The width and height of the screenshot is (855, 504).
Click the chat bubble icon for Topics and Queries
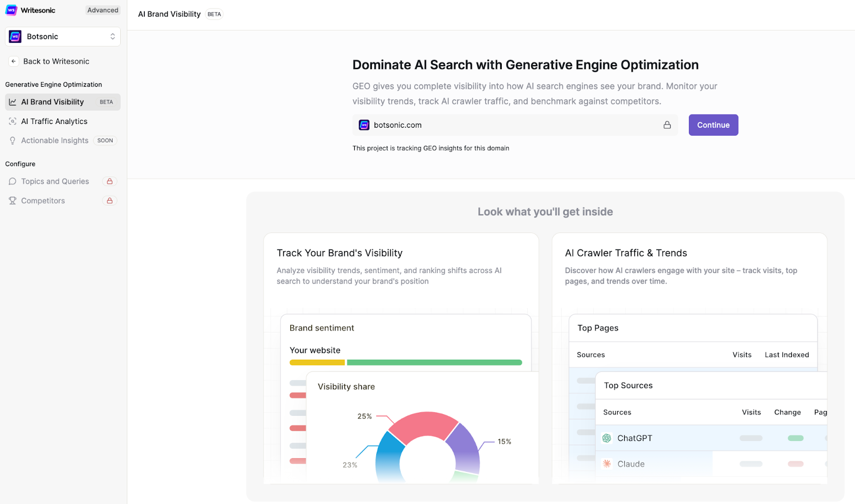point(13,182)
